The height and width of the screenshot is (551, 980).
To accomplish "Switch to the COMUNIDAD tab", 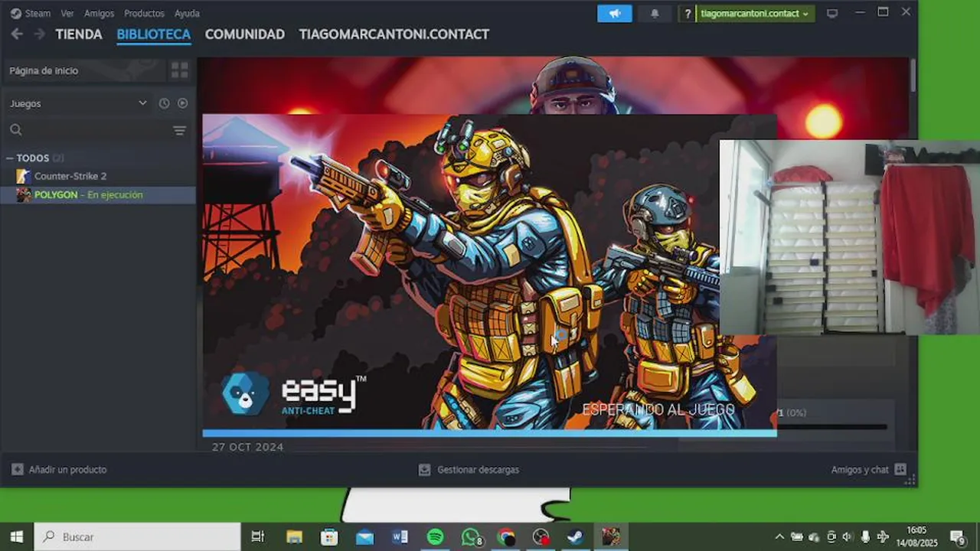I will point(245,34).
